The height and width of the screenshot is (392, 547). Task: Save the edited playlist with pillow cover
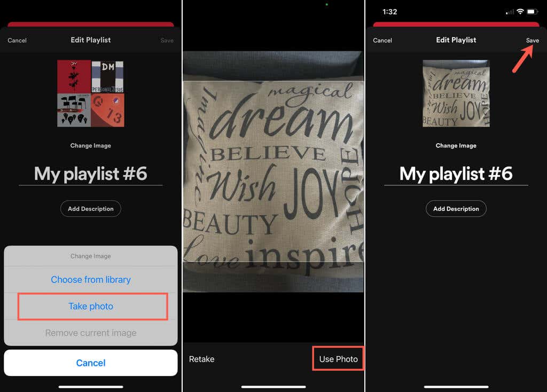pyautogui.click(x=533, y=41)
